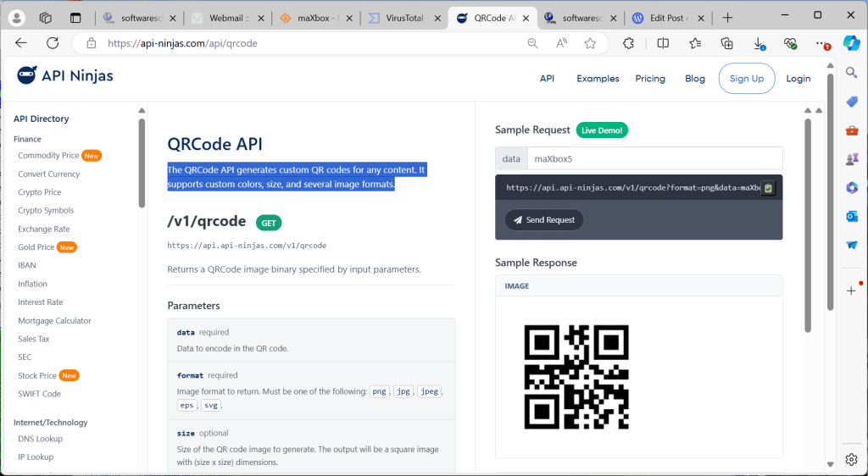Click the Sign Up button
Viewport: 868px width, 476px height.
746,79
